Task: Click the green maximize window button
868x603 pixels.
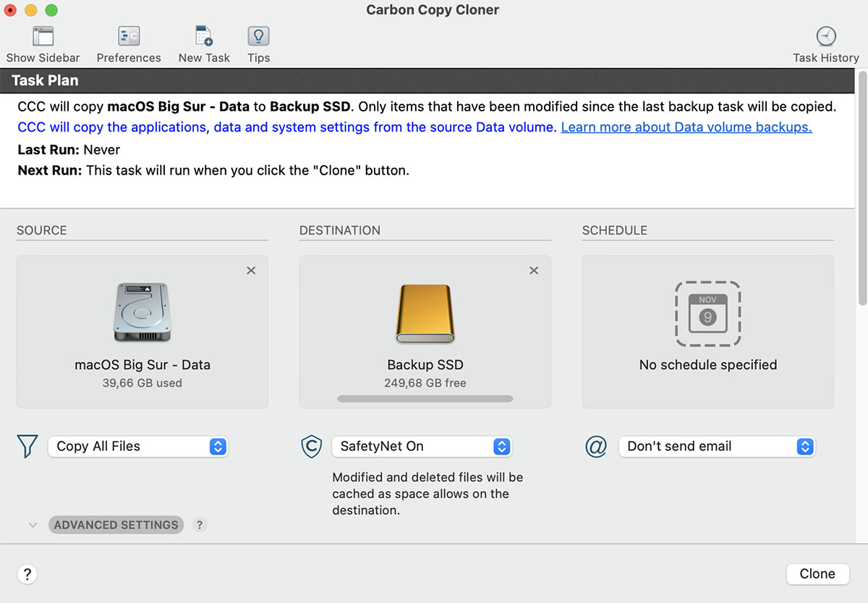Action: tap(51, 10)
